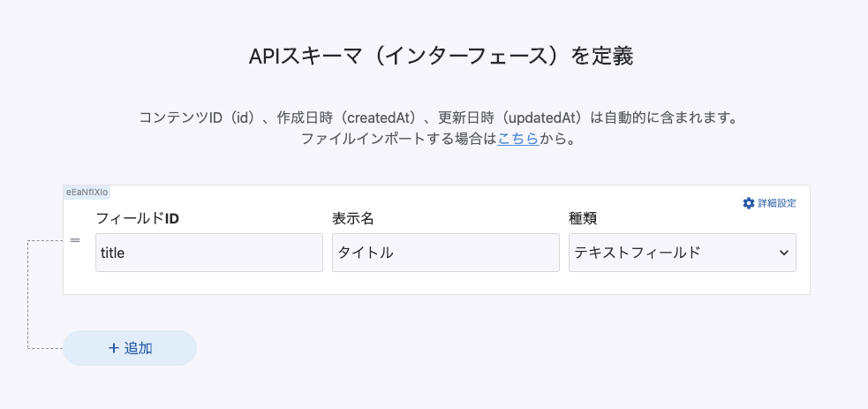Open 詳細設定 advanced settings text
Viewport: 868px width, 409px height.
tap(777, 203)
